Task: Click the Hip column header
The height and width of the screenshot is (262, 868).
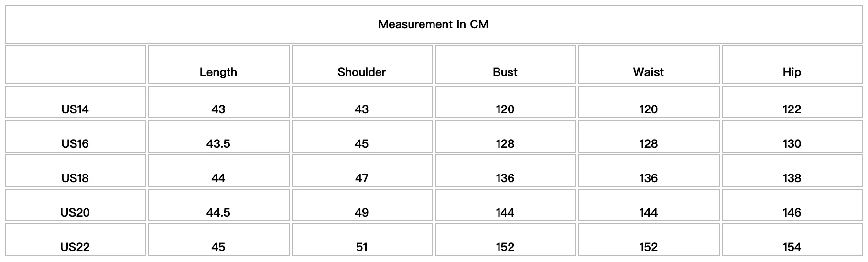Action: pos(792,72)
